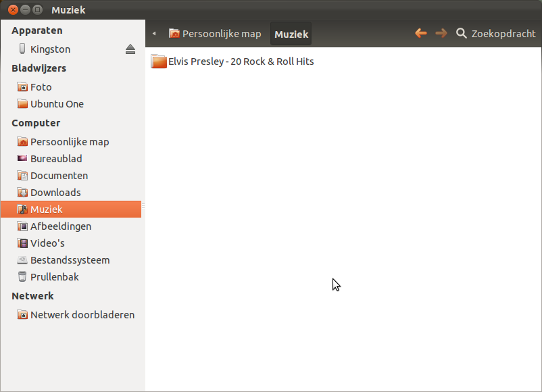Go to Persoonlijke map in sidebar
The height and width of the screenshot is (392, 542).
(x=69, y=142)
